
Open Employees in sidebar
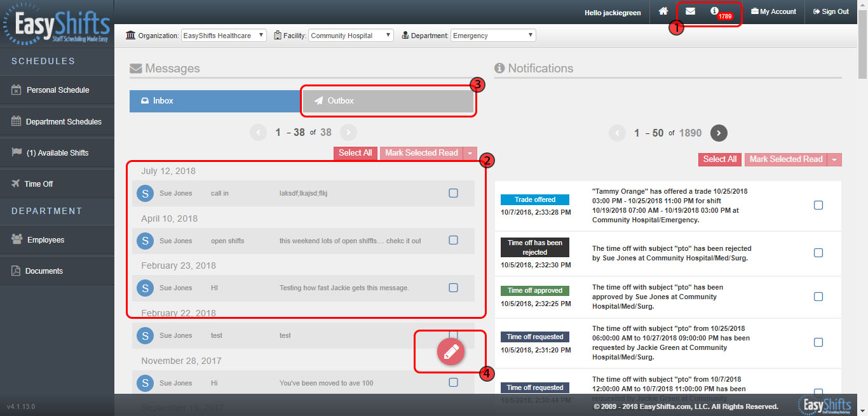pos(57,240)
